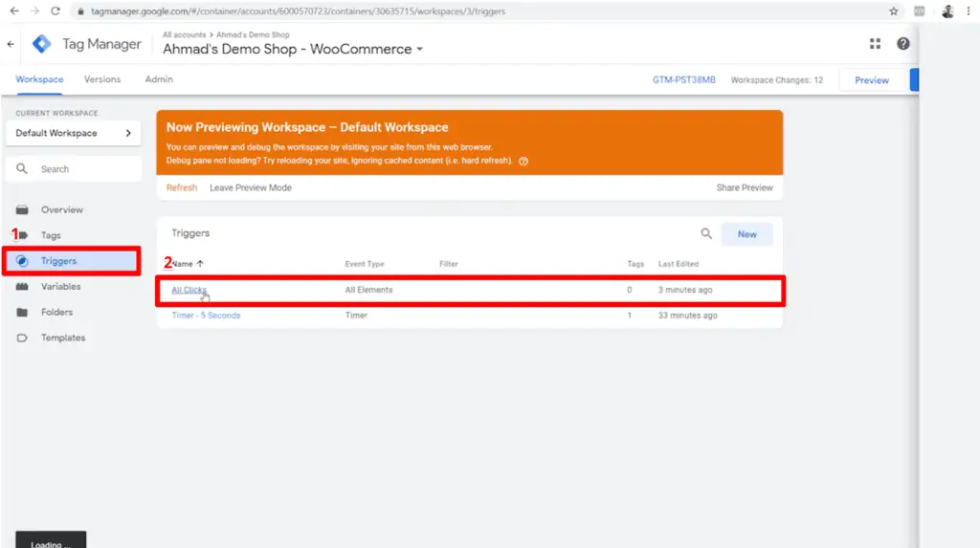
Task: Click the Folders sidebar icon
Action: tap(22, 313)
